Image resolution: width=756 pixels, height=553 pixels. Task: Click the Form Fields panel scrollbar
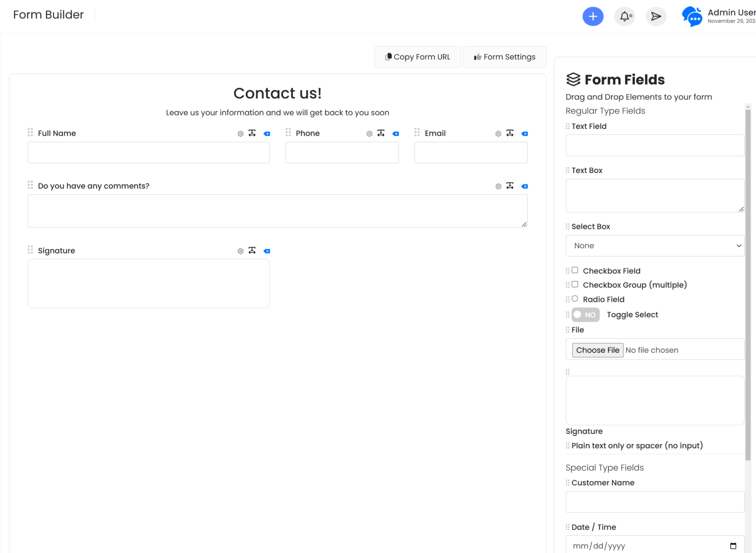click(747, 285)
